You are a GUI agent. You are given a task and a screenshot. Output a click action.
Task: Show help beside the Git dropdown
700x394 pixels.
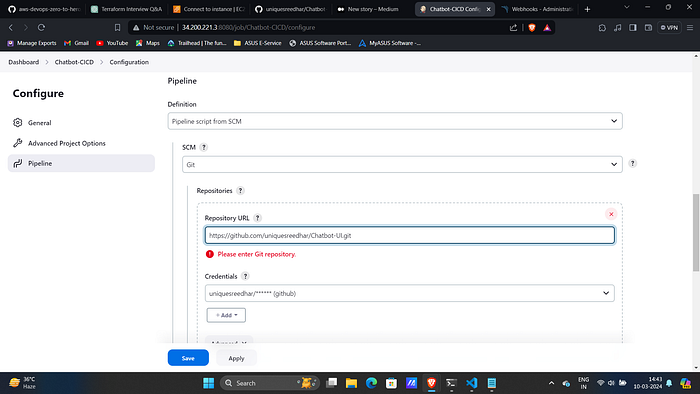tap(633, 163)
